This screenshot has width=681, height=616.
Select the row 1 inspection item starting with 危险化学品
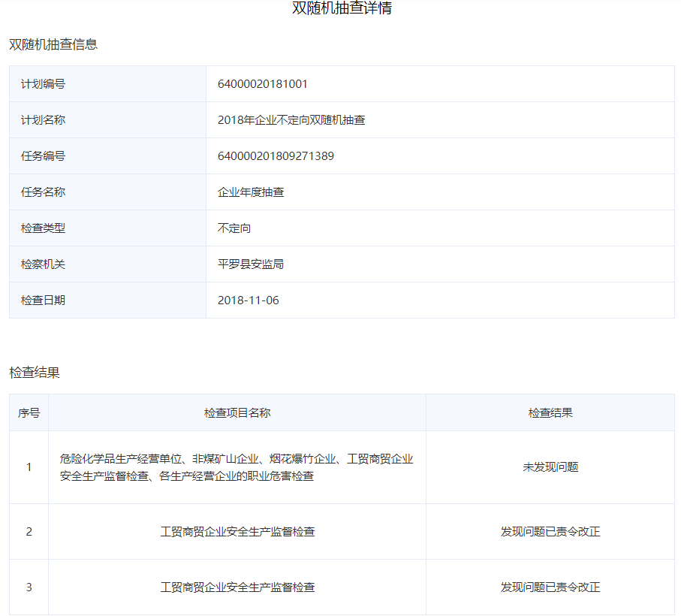pyautogui.click(x=237, y=467)
